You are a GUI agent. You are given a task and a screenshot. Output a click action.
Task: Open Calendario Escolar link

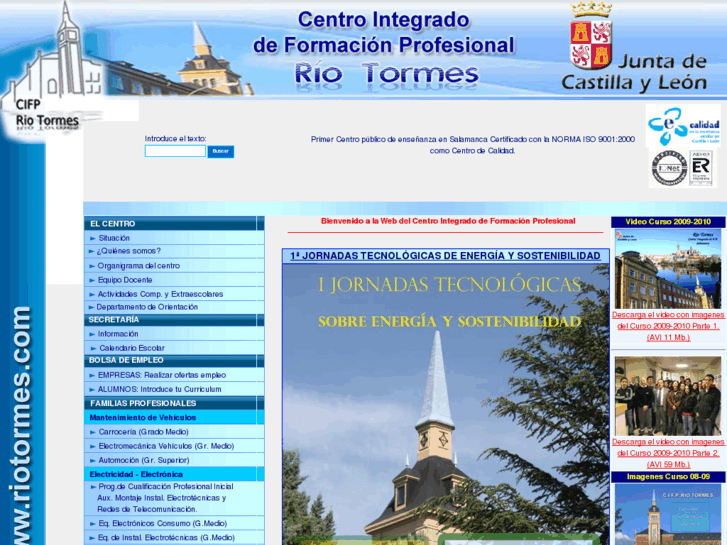point(132,348)
